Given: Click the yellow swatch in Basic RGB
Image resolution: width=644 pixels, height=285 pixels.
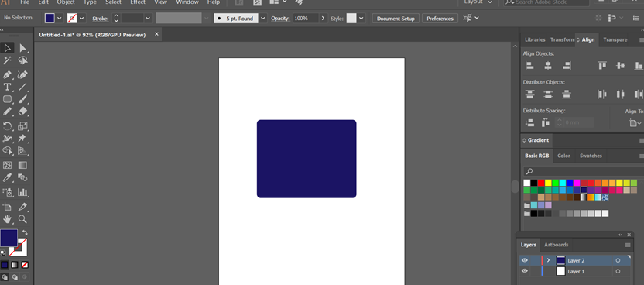Looking at the screenshot, I should [x=548, y=183].
